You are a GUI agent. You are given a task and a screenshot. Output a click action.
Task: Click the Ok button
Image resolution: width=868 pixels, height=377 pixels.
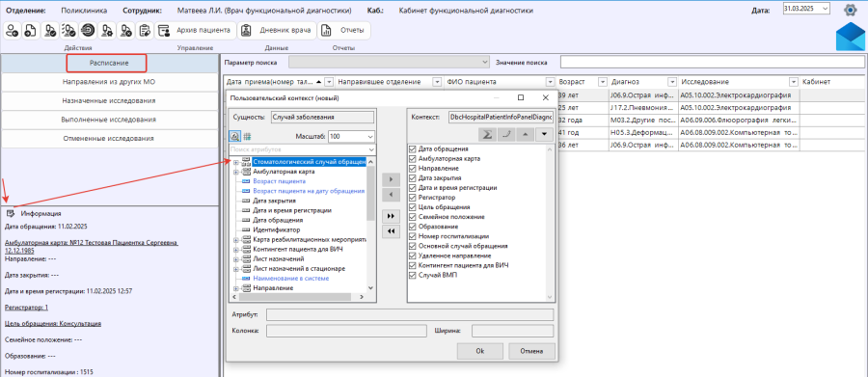[480, 351]
